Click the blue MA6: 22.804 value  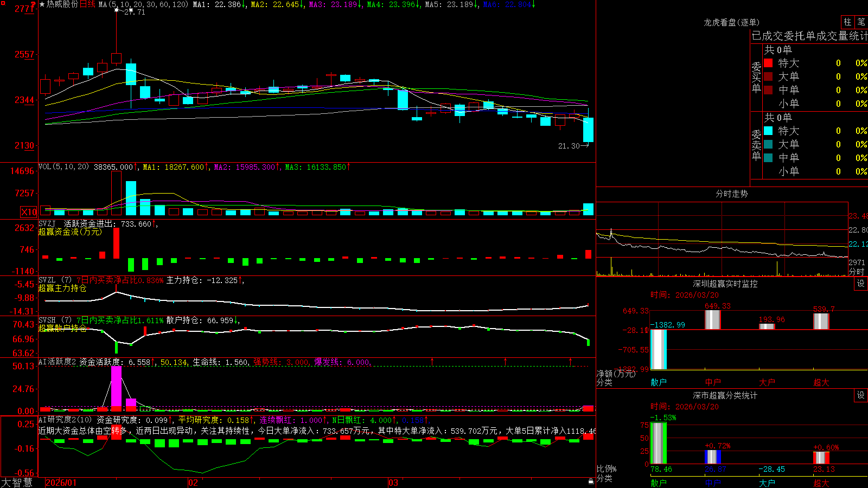point(507,4)
